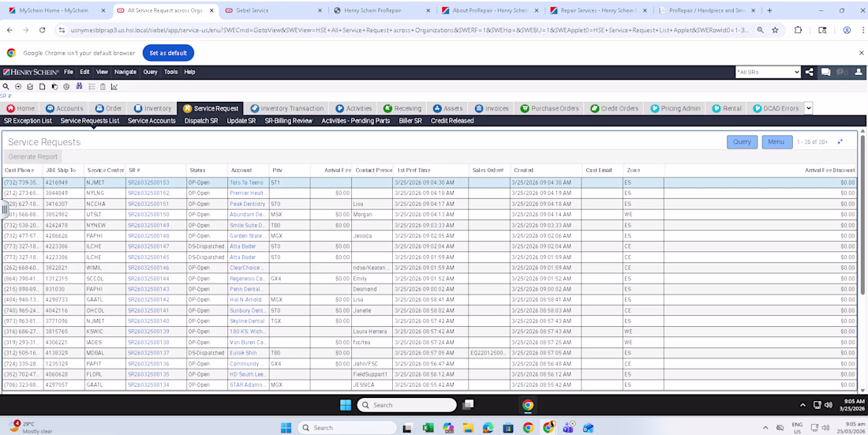868x435 pixels.
Task: Open the SR Exception List view
Action: point(28,121)
